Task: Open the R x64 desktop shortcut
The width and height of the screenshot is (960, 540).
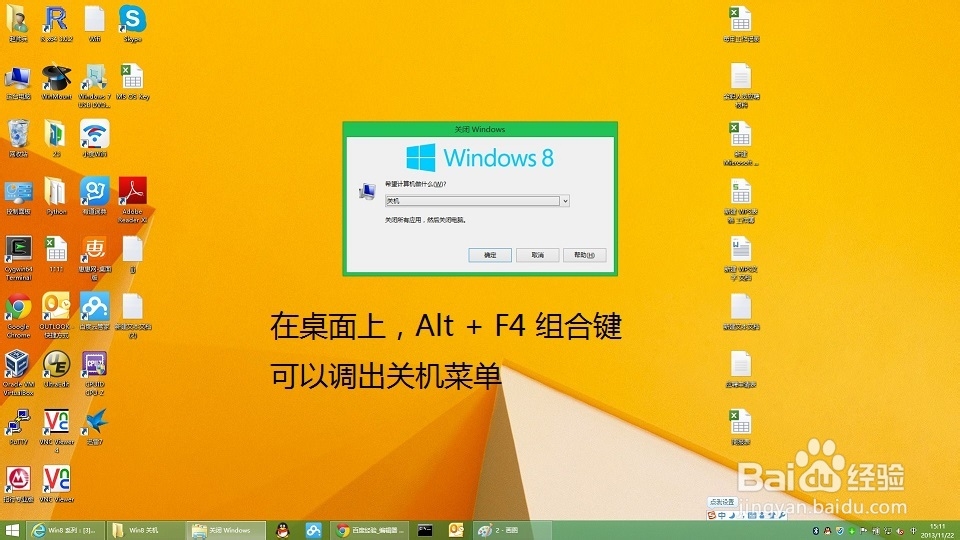Action: 56,23
